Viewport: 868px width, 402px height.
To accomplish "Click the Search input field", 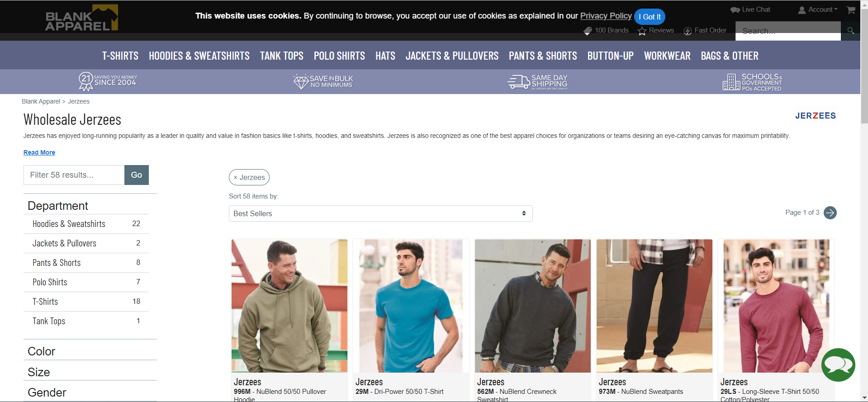I will [788, 31].
